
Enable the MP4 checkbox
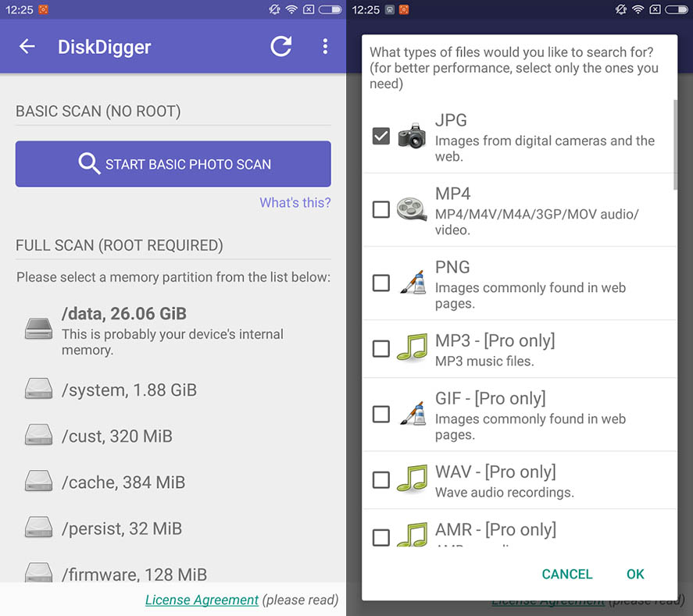(x=380, y=209)
